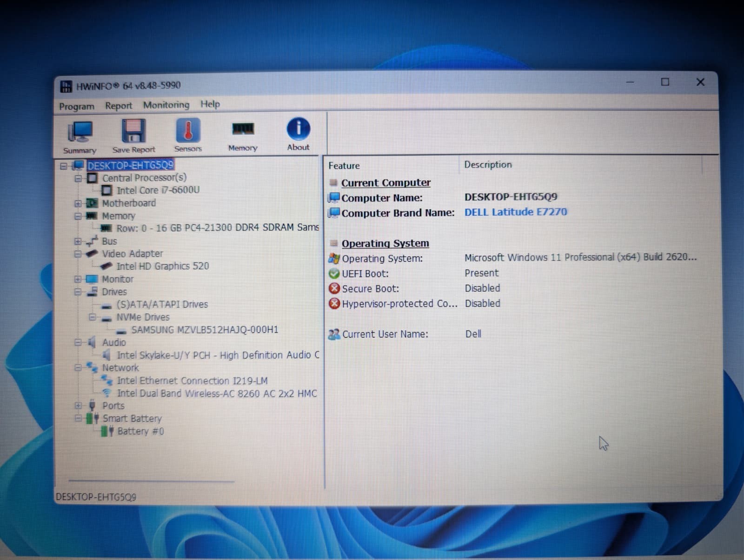Click the Wireless-AC 8260 wifi icon
Screen dimensions: 744x560
click(x=107, y=393)
